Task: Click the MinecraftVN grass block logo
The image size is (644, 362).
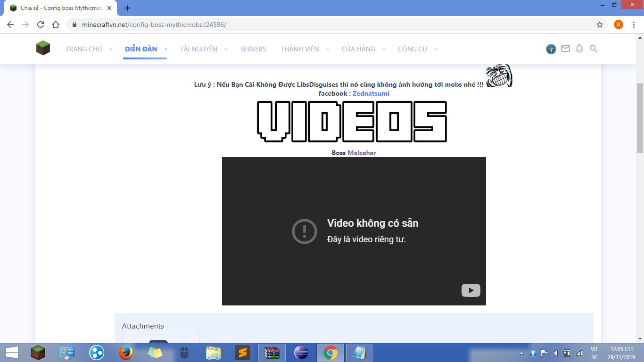Action: click(43, 48)
